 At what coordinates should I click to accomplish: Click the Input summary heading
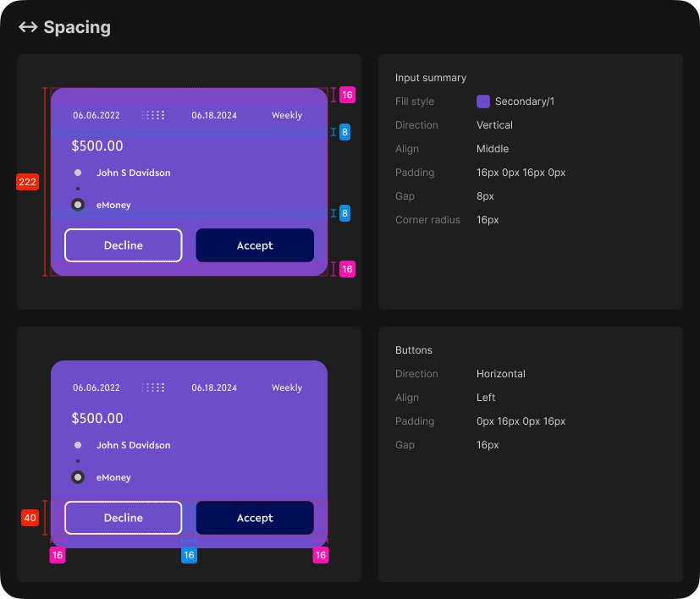[x=431, y=78]
